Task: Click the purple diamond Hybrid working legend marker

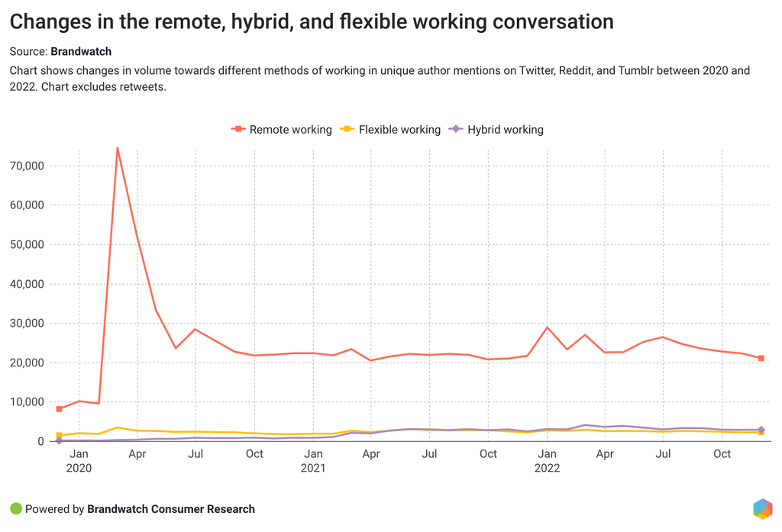Action: pyautogui.click(x=456, y=130)
